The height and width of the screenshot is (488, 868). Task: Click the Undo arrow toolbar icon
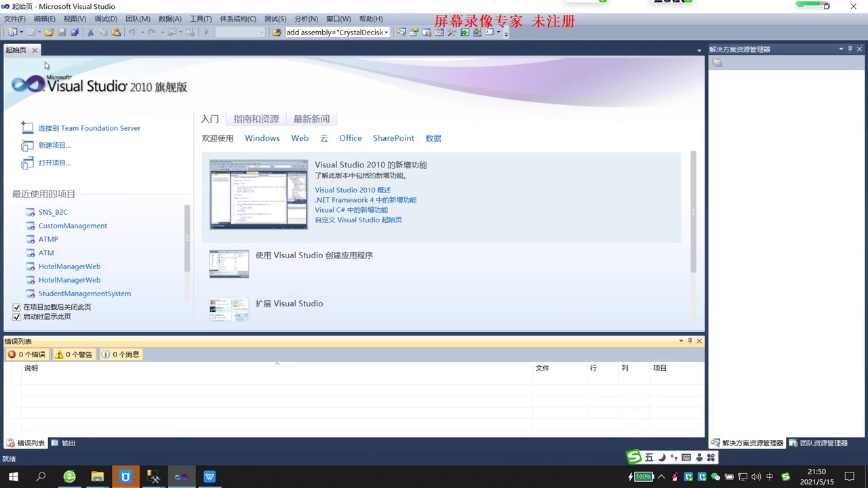pos(132,32)
